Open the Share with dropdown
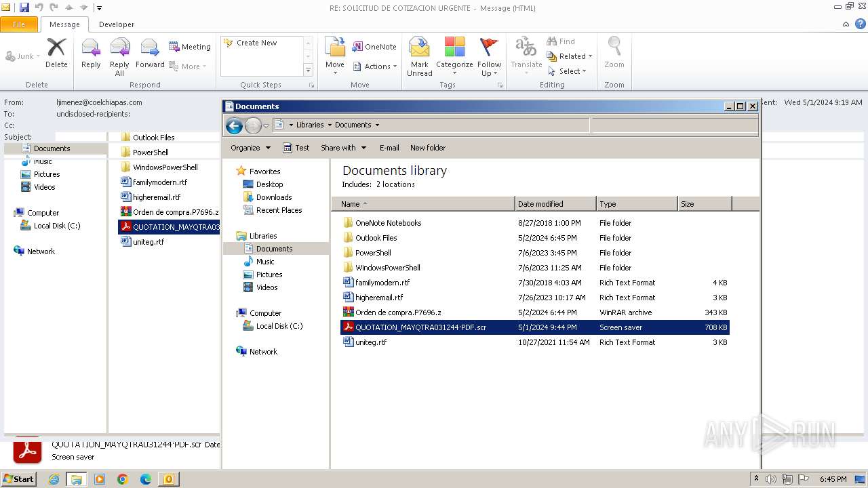The image size is (868, 488). 343,148
